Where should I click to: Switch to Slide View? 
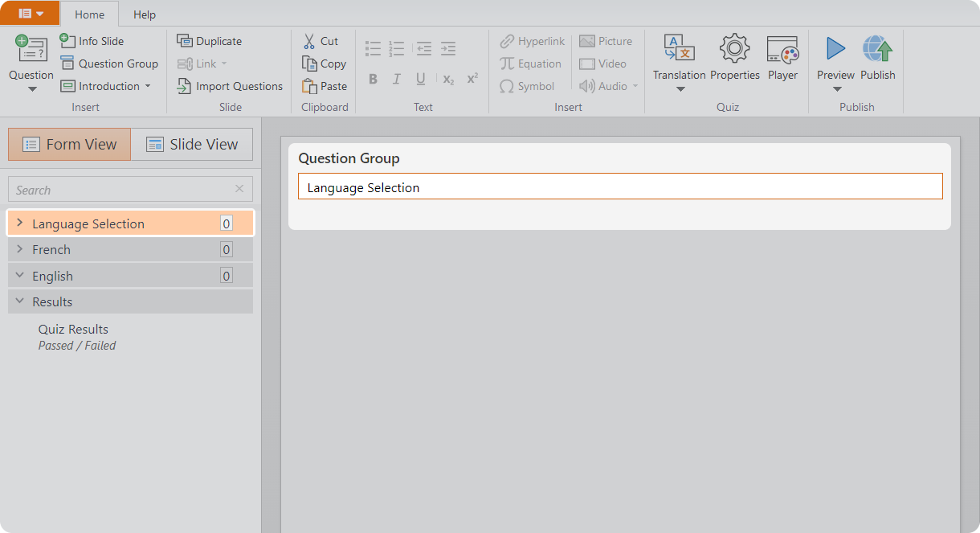[x=192, y=145]
